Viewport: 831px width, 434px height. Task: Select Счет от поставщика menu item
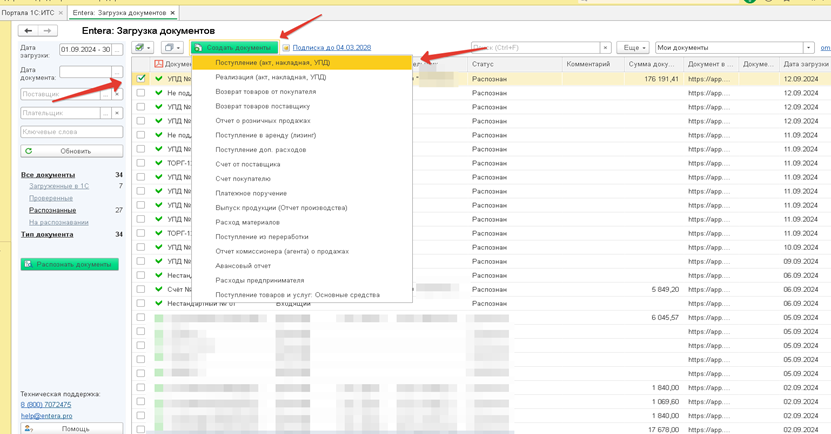point(302,164)
